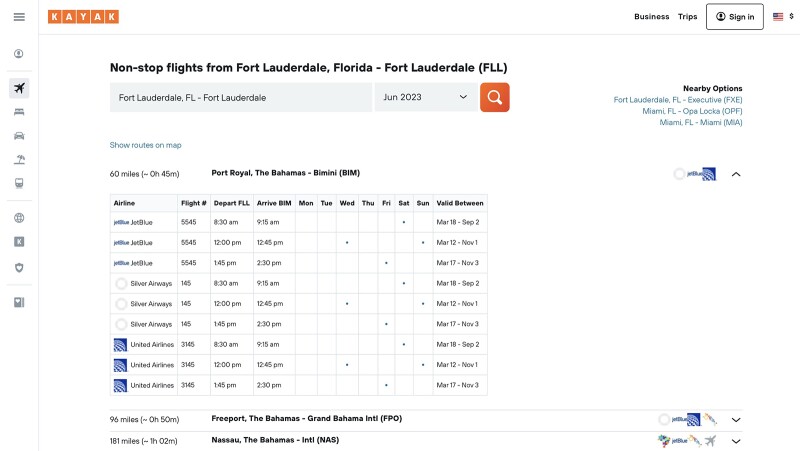Viewport: 800px width, 451px height.
Task: Open the Jun 2023 month dropdown
Action: click(425, 97)
